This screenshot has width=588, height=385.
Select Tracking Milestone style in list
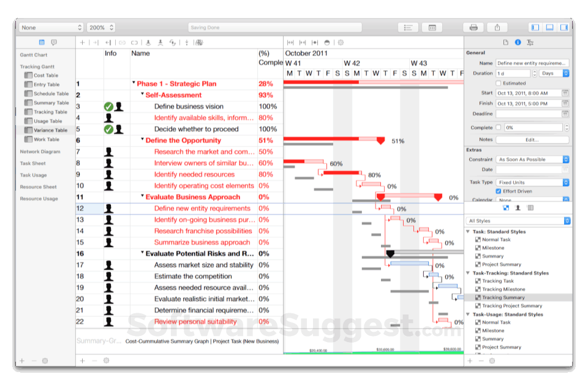coord(503,289)
